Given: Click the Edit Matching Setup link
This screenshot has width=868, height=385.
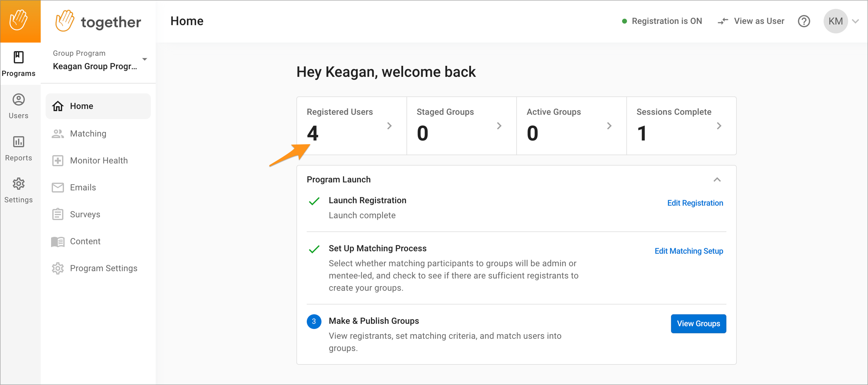Looking at the screenshot, I should coord(688,251).
